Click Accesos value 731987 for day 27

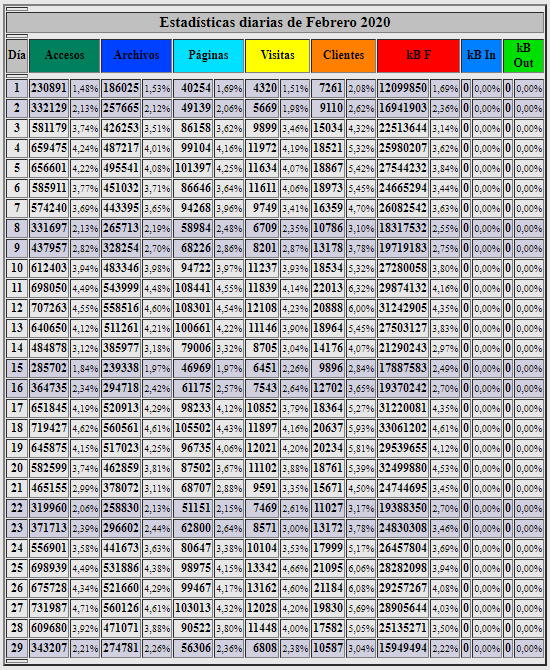point(49,608)
